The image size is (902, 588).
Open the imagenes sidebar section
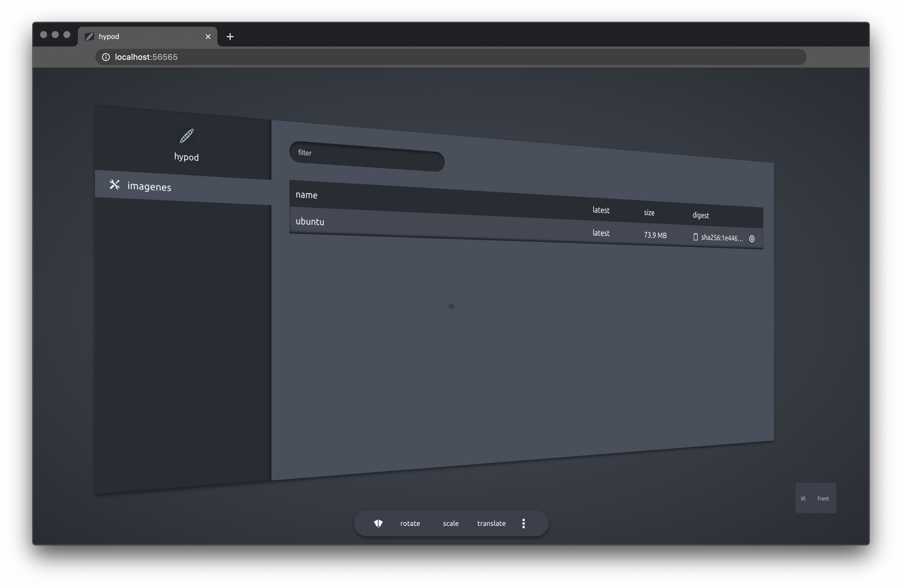coord(149,187)
